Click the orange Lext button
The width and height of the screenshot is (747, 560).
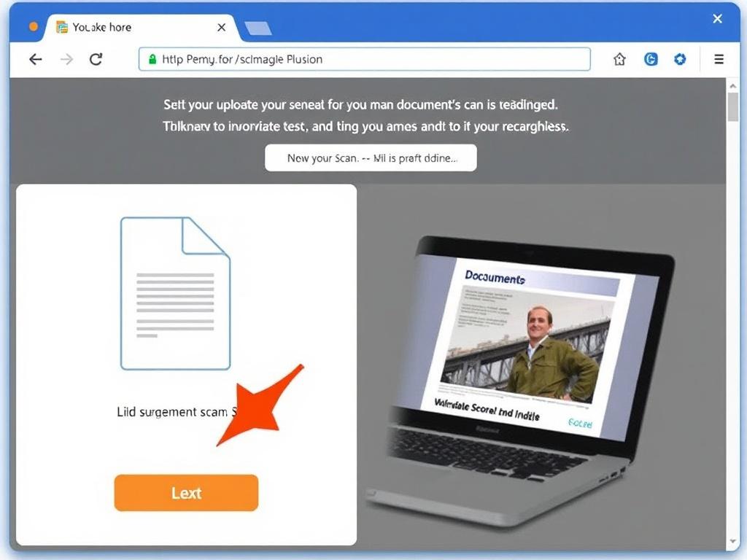click(x=186, y=493)
